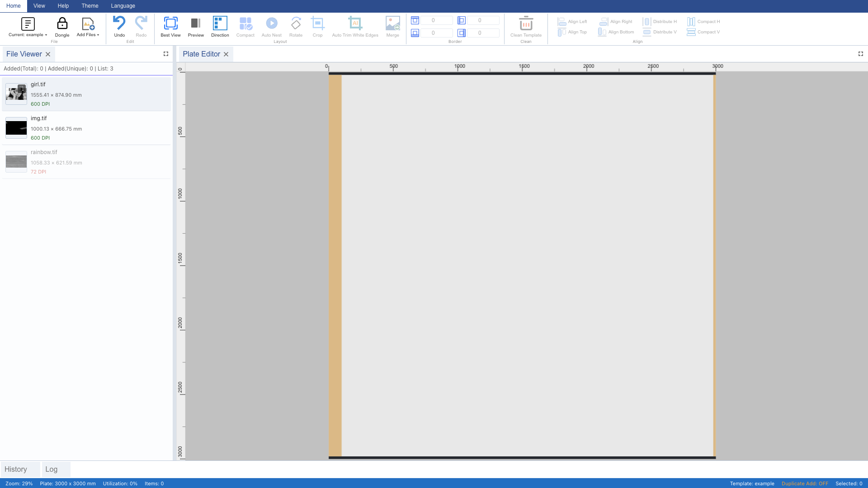Viewport: 868px width, 488px height.
Task: Click in the left border value field
Action: (483, 20)
